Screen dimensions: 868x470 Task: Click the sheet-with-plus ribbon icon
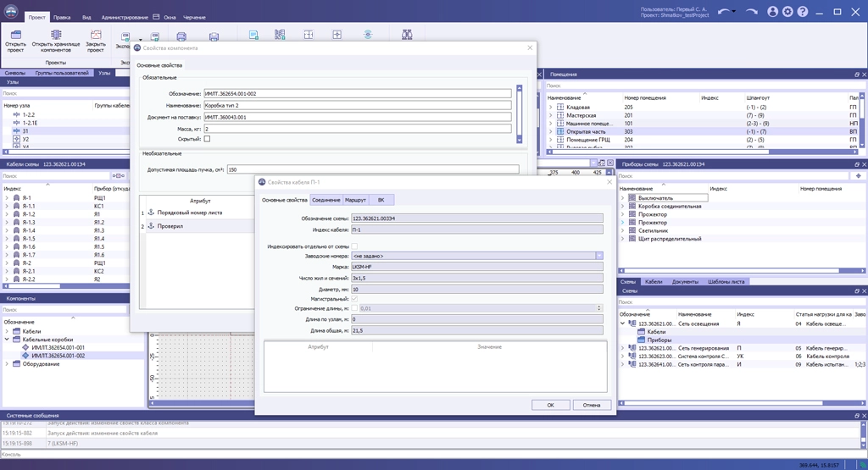[253, 35]
